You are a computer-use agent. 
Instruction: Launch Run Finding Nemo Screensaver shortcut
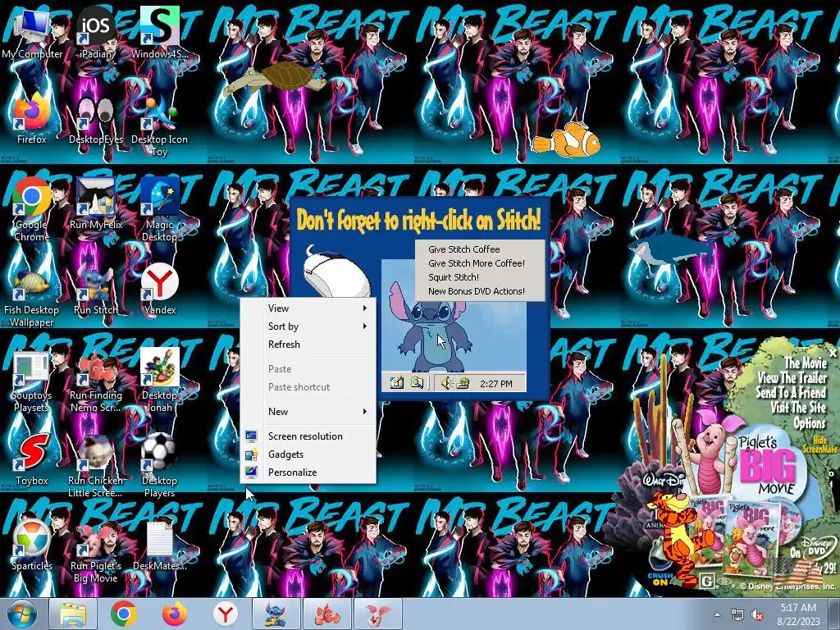point(95,381)
